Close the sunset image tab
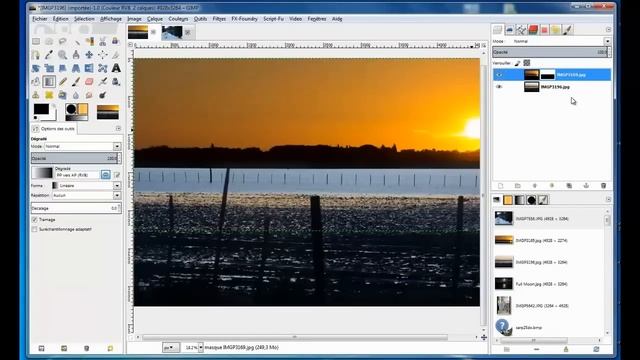640x360 pixels. [153, 32]
